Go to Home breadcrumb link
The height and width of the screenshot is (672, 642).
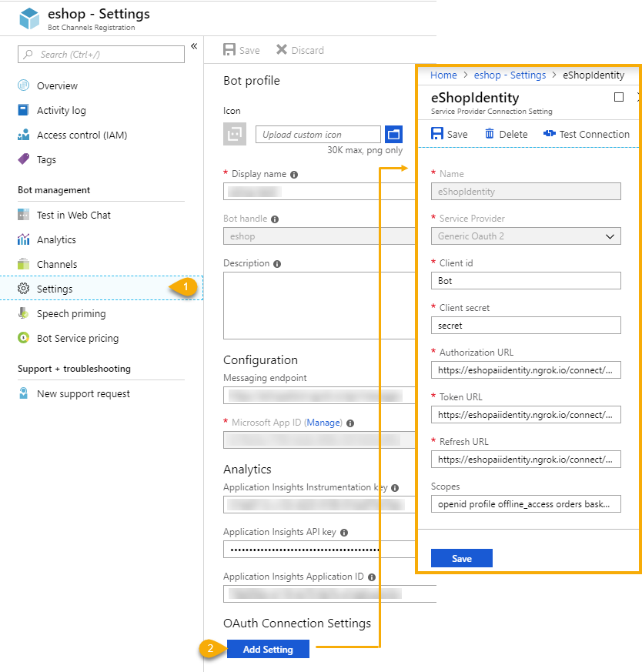[443, 75]
